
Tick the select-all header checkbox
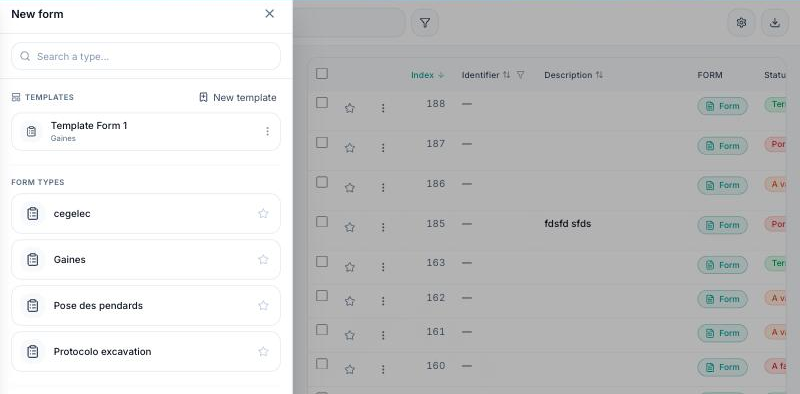click(322, 74)
